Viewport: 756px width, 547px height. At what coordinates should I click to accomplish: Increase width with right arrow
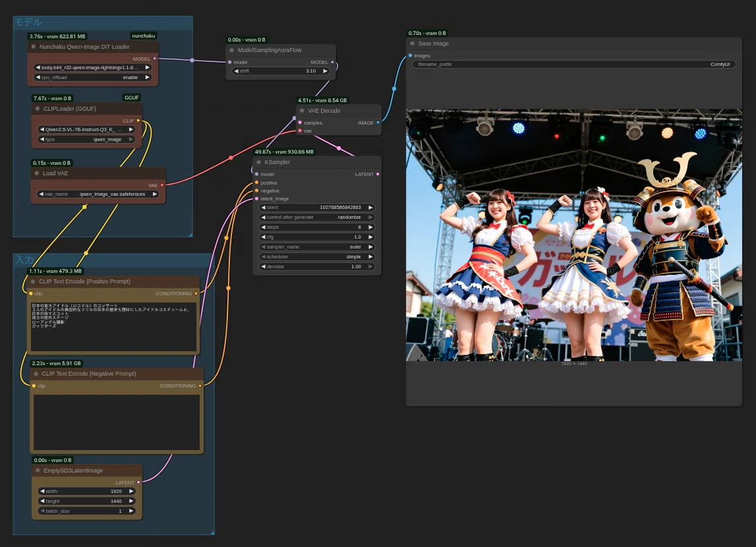coord(131,491)
